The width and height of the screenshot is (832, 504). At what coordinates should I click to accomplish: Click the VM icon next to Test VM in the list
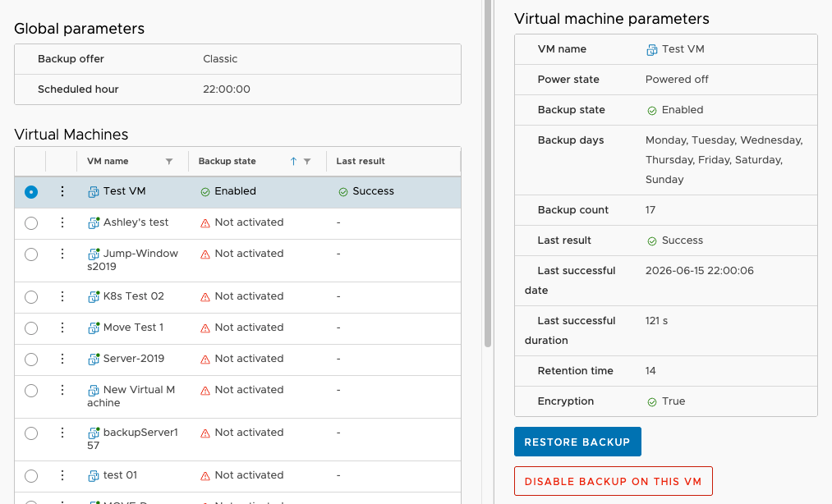tap(94, 192)
